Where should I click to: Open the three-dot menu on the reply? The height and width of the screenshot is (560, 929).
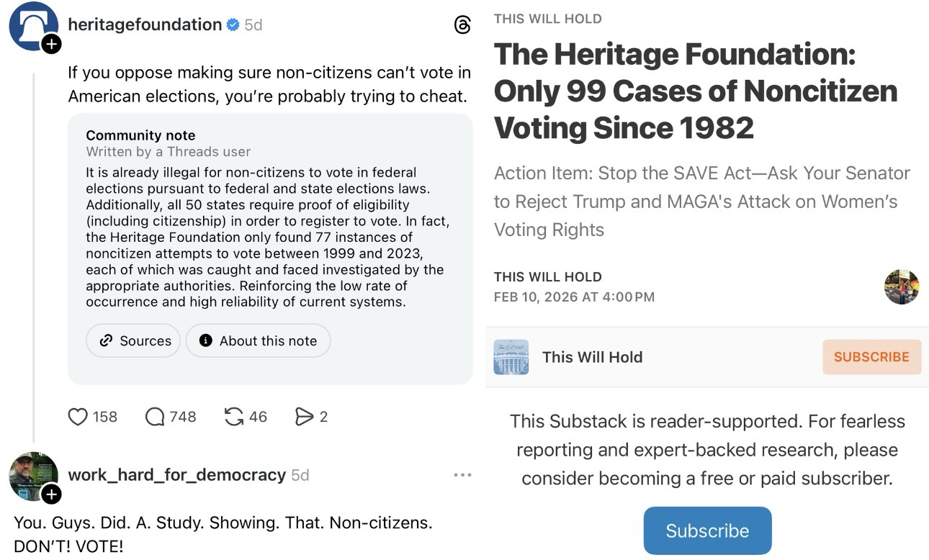pos(462,475)
